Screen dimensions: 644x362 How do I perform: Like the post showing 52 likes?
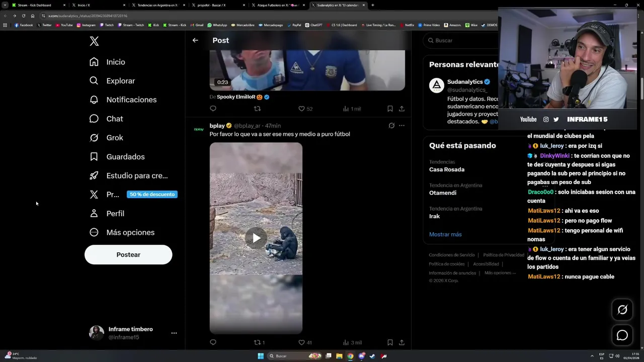[305, 109]
